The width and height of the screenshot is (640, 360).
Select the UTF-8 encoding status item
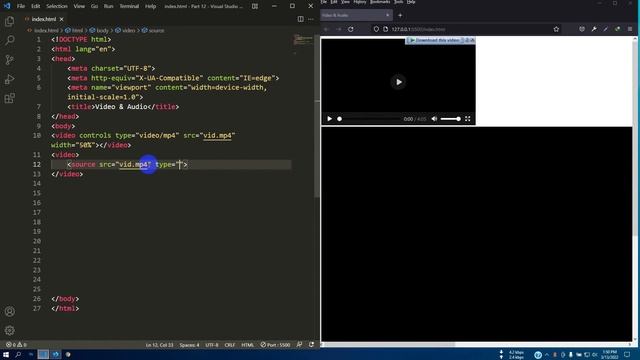212,345
